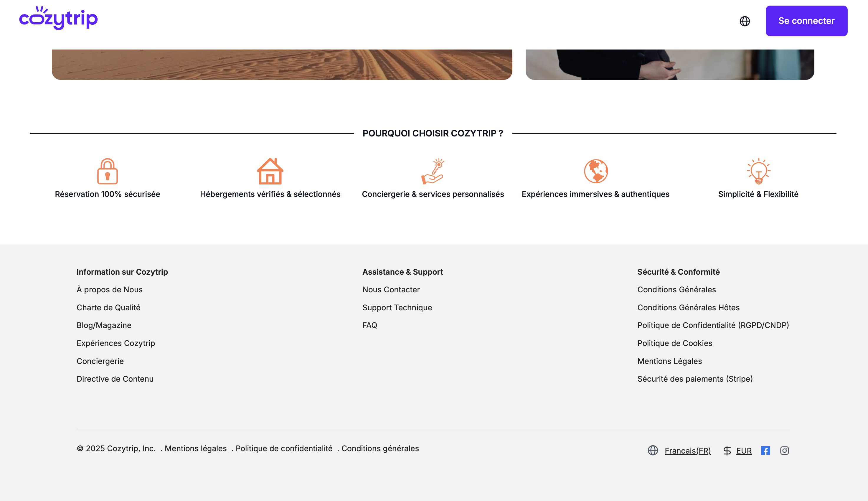Open Expériences Cozytrip link

pyautogui.click(x=115, y=343)
